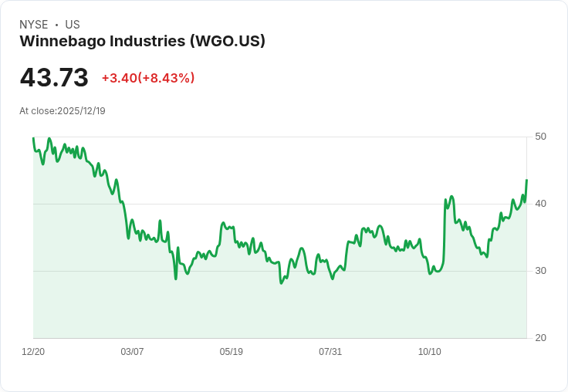568x392 pixels.
Task: Click the final peak of the price line
Action: point(526,180)
